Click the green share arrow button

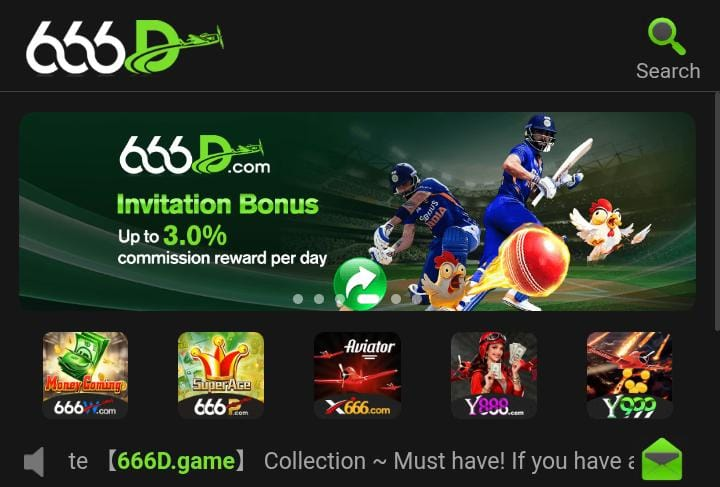point(360,284)
